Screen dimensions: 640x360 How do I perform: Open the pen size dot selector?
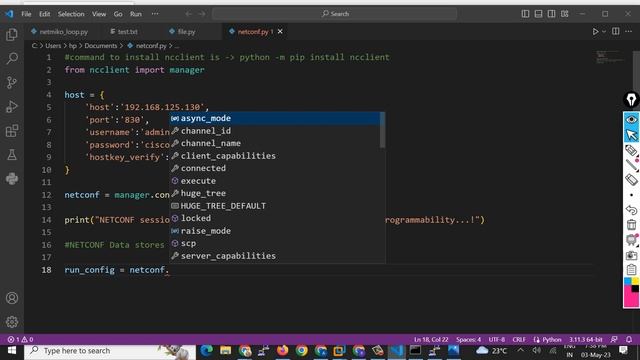[x=631, y=195]
